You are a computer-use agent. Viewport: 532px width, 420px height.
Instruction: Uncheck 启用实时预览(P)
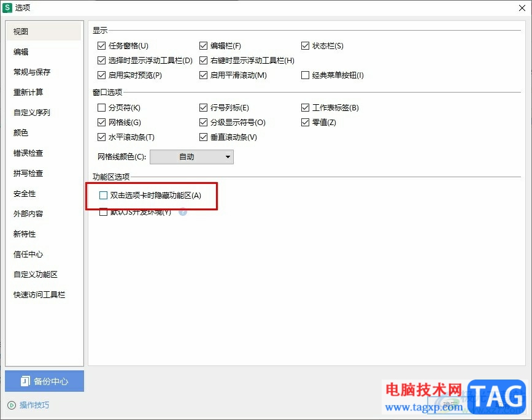[x=101, y=75]
